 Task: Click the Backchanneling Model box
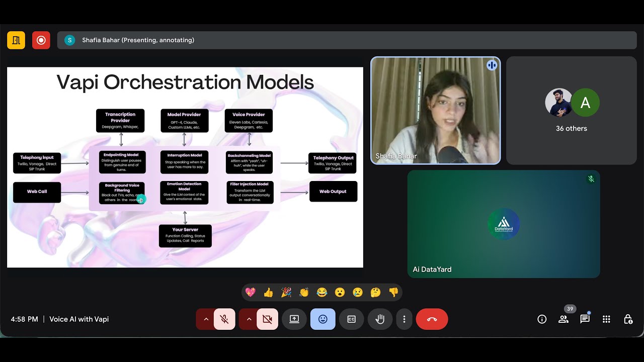[x=249, y=162]
